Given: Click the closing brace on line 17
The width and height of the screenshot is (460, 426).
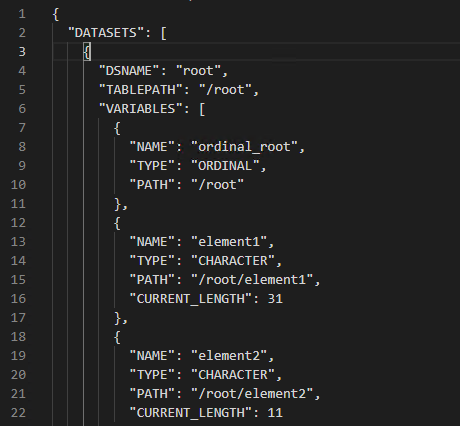Looking at the screenshot, I should coord(117,318).
